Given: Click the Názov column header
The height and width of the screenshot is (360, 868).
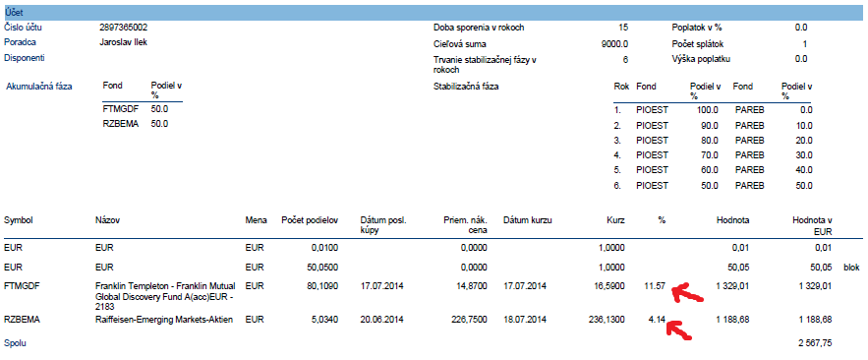Looking at the screenshot, I should [x=108, y=220].
